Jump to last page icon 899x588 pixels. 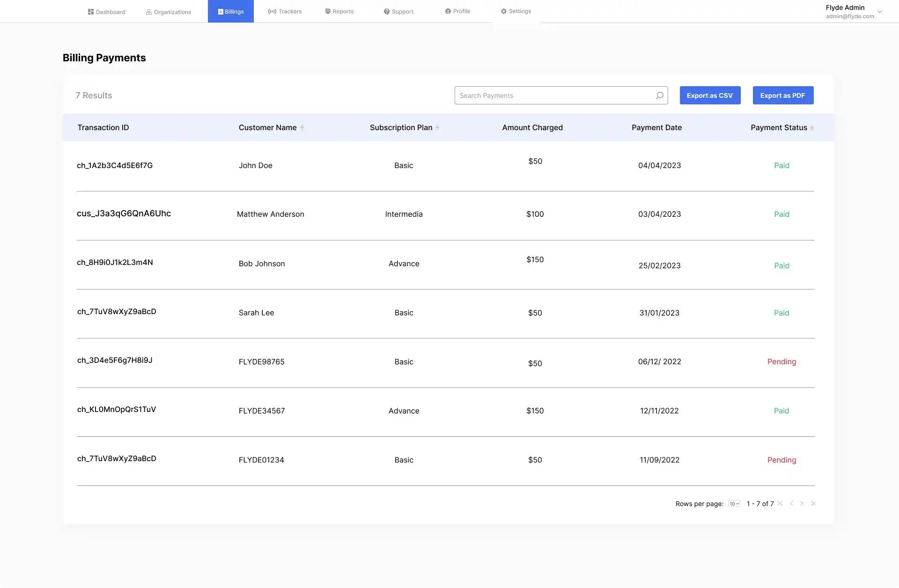[x=813, y=504]
